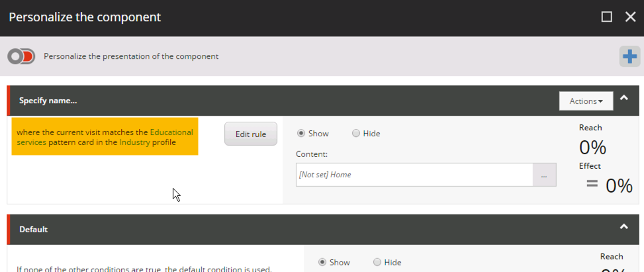This screenshot has height=272, width=644.
Task: Add a new personalization condition with plus icon
Action: (x=629, y=57)
